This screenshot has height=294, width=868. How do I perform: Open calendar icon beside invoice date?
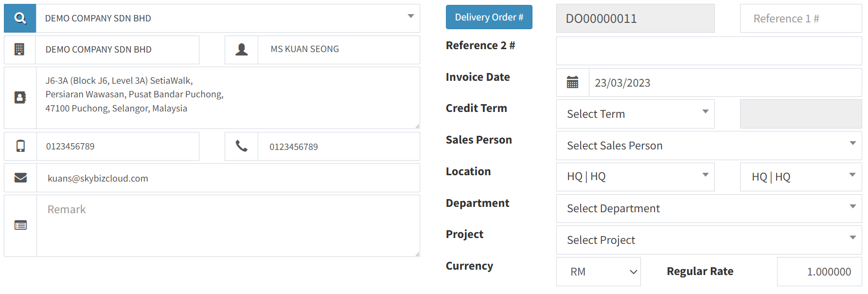[x=572, y=83]
